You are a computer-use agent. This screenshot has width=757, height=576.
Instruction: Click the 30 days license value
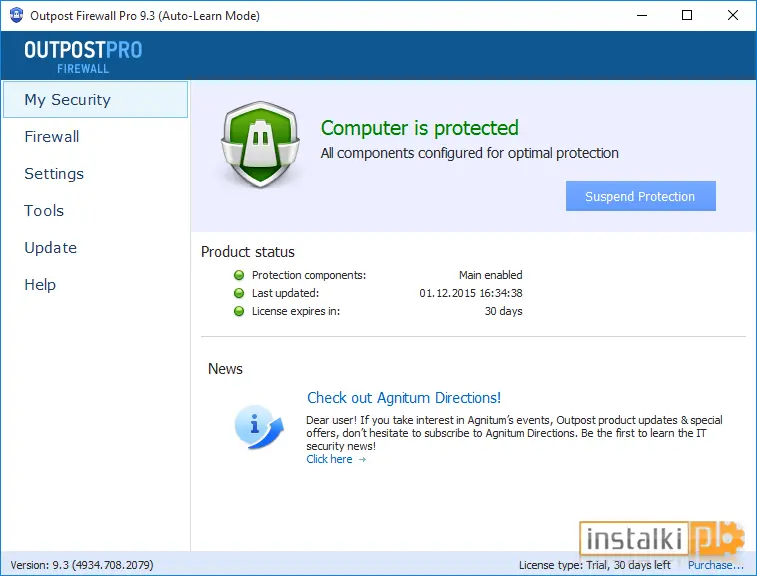coord(504,311)
